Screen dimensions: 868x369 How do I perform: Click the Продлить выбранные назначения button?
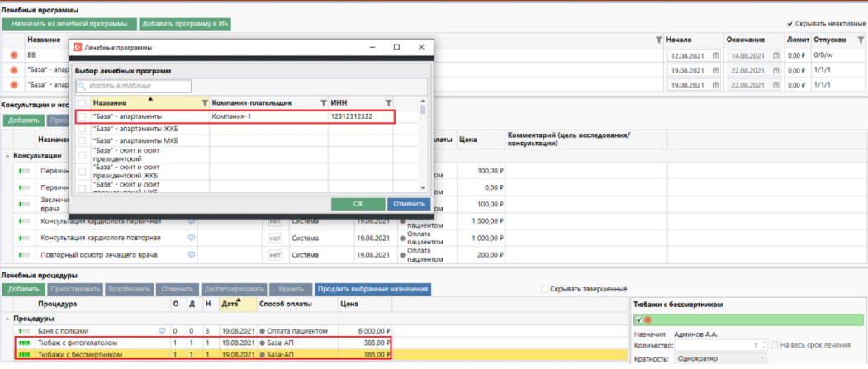[372, 289]
